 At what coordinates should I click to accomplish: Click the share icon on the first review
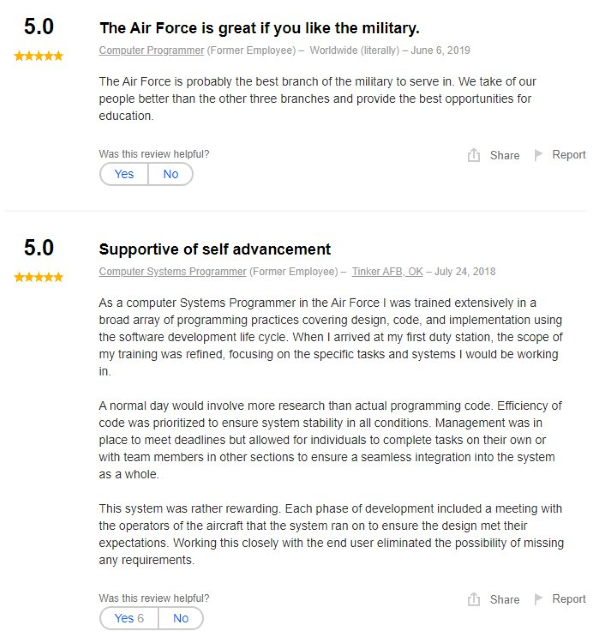pyautogui.click(x=474, y=155)
